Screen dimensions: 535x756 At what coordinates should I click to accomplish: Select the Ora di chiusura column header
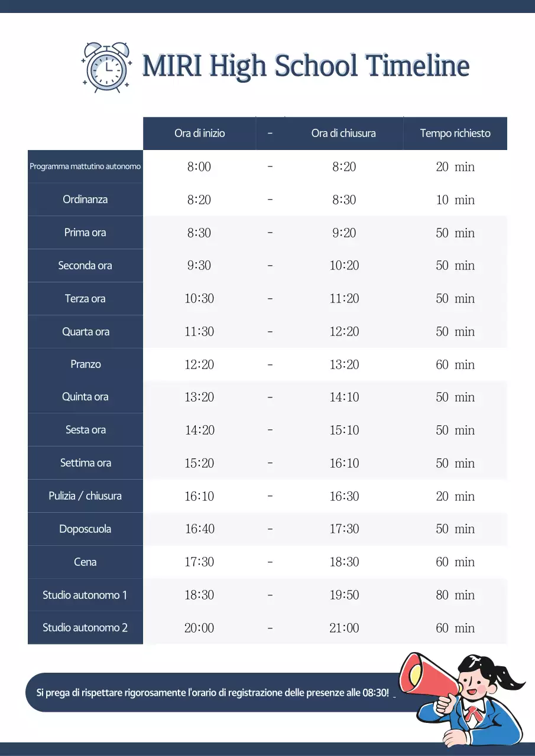[x=343, y=133]
